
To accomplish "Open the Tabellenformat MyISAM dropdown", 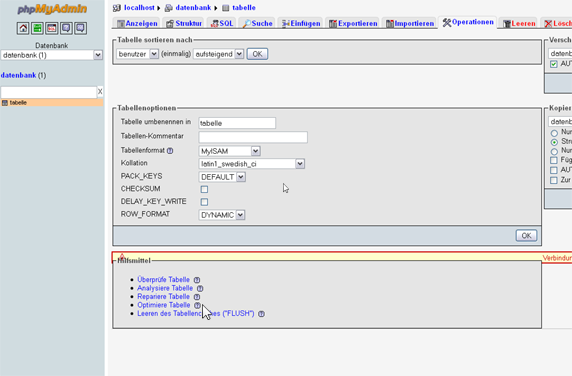I will [x=229, y=151].
